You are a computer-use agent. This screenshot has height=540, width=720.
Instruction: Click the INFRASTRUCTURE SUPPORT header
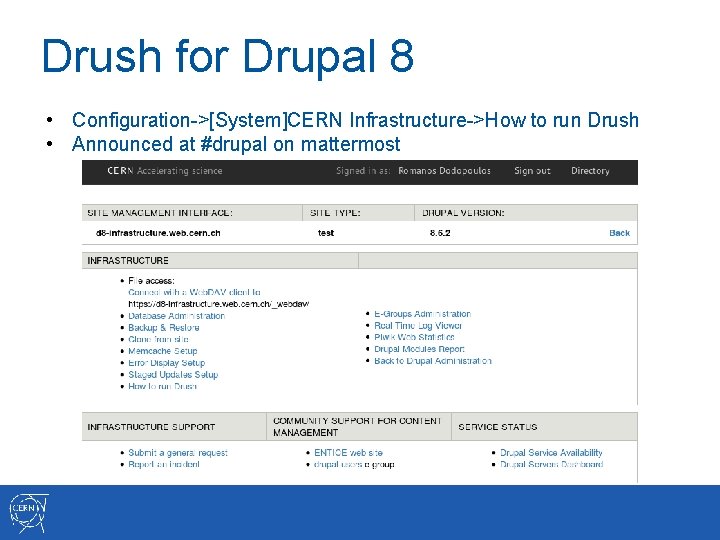(x=151, y=427)
